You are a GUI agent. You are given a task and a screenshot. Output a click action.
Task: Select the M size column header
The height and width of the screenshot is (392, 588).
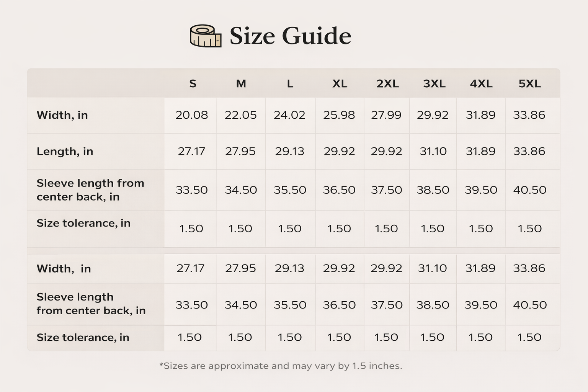241,84
